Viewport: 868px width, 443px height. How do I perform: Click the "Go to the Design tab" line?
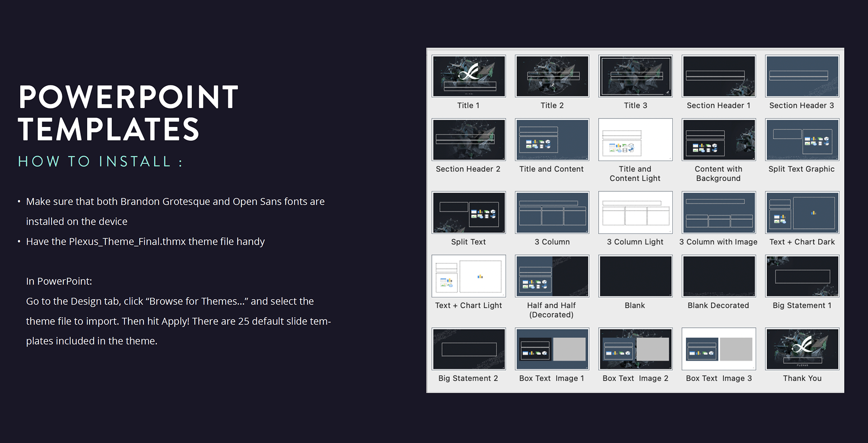[170, 301]
